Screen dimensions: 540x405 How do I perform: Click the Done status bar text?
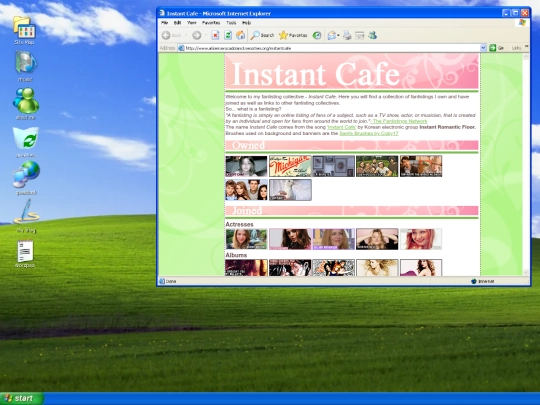(x=171, y=281)
